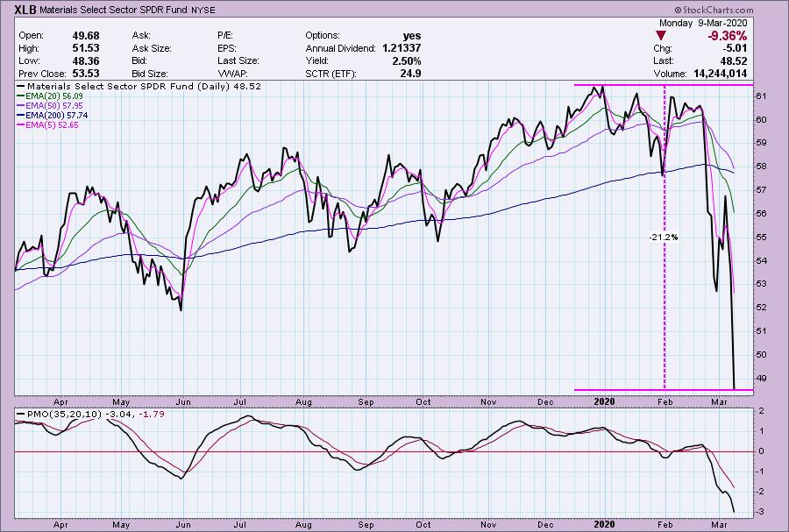Click the Jun label on upper date axis

(183, 402)
